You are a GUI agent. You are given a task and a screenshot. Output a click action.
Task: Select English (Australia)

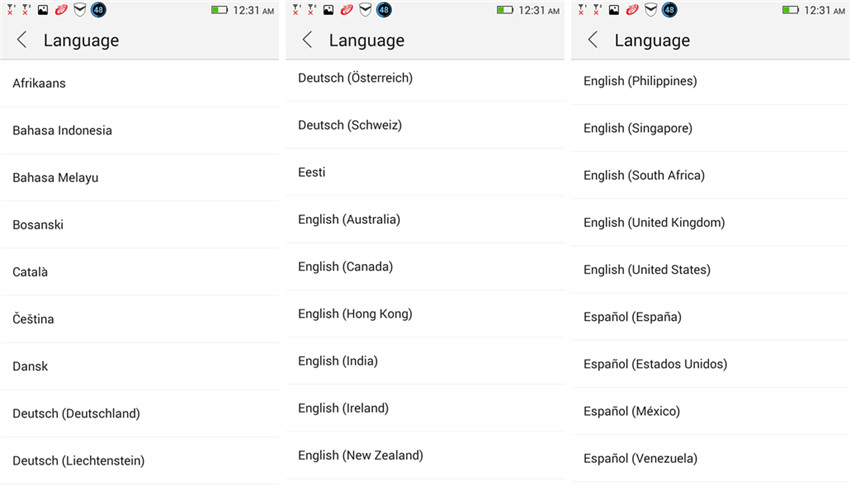[x=349, y=219]
